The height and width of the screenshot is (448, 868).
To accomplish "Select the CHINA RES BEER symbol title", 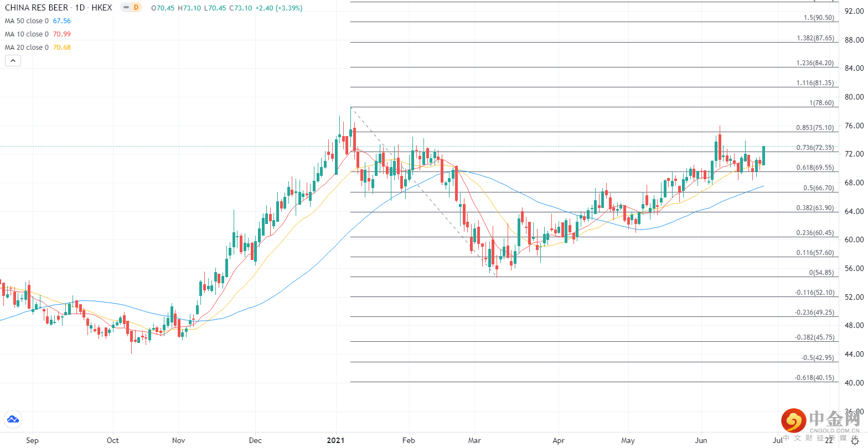I will 37,8.
